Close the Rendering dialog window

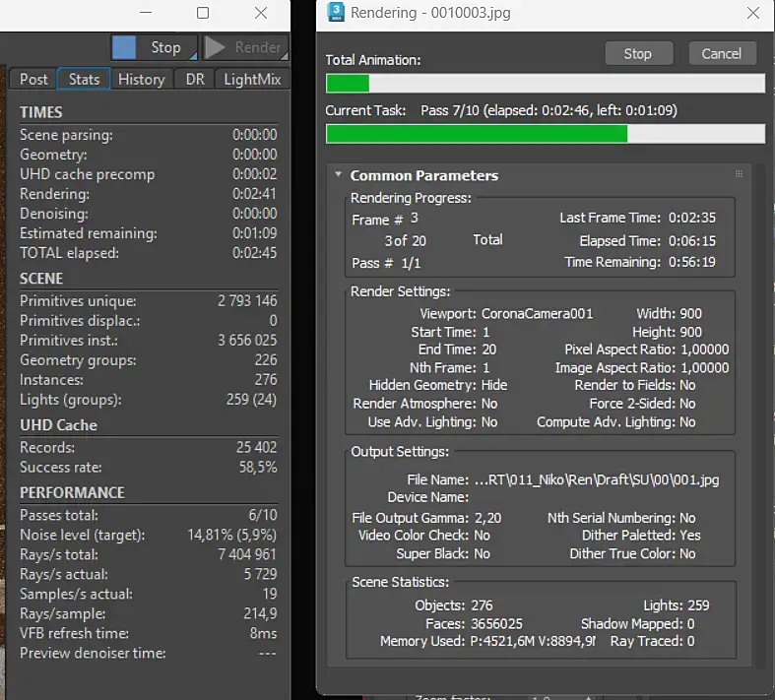752,13
